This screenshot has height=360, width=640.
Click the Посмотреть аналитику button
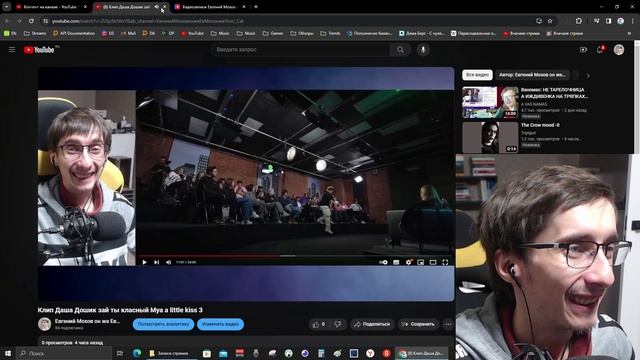click(163, 324)
